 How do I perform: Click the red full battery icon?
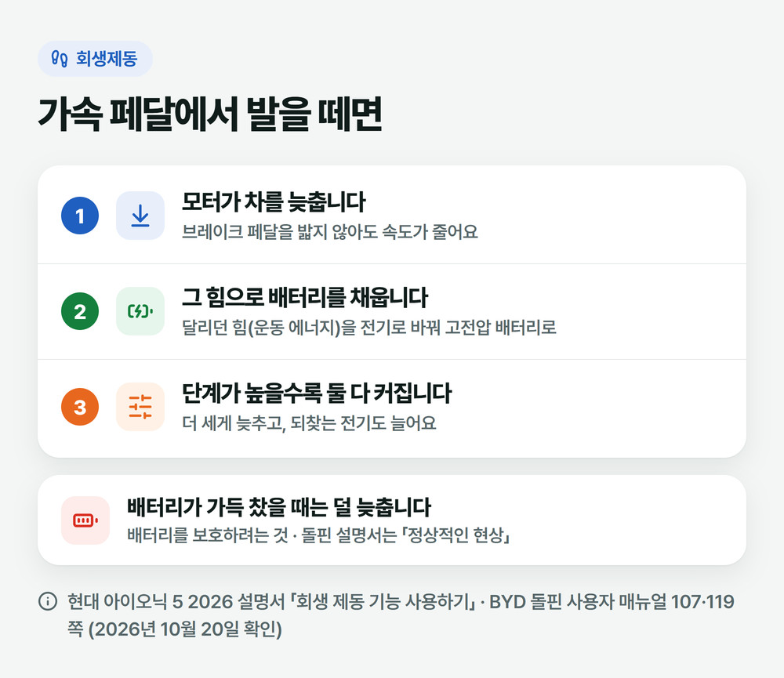click(x=85, y=520)
